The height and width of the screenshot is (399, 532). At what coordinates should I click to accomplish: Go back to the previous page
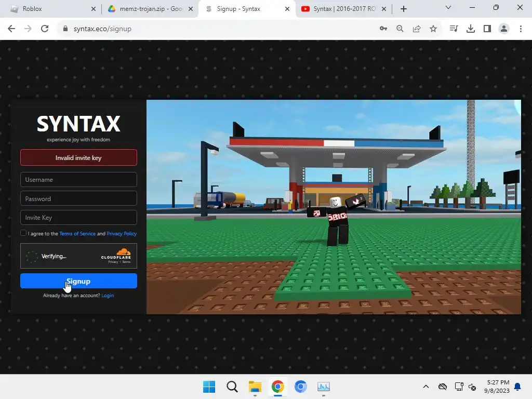(x=11, y=29)
